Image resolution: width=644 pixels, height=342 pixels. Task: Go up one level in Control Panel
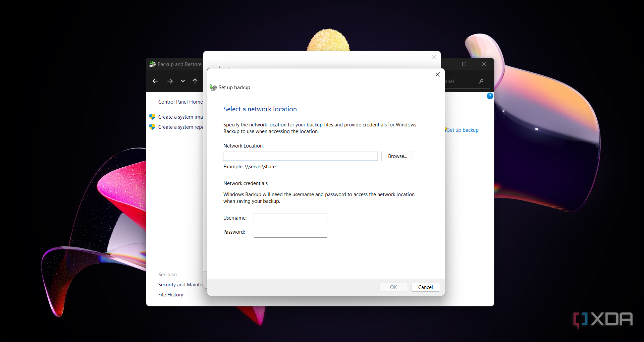tap(195, 81)
